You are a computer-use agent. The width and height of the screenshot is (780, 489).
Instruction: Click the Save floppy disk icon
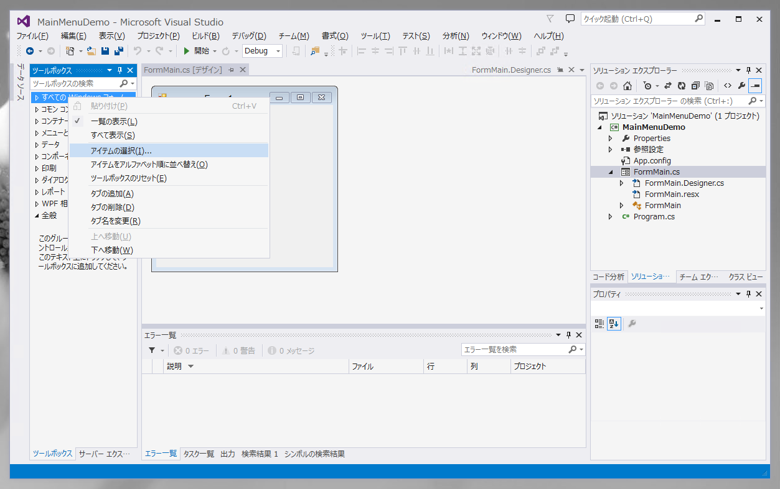tap(105, 51)
